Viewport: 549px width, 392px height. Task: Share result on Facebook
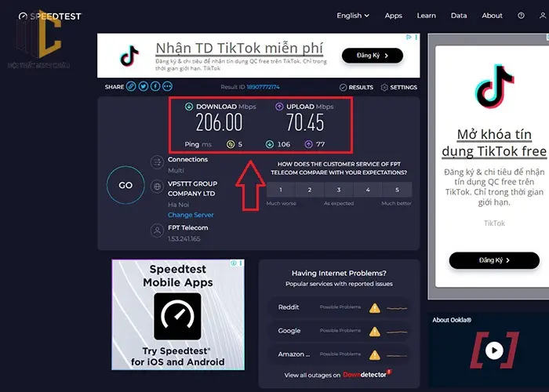coord(155,86)
